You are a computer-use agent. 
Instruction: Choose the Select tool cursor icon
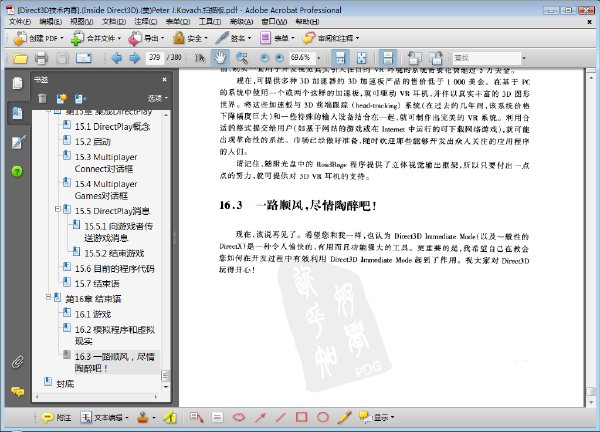point(199,58)
